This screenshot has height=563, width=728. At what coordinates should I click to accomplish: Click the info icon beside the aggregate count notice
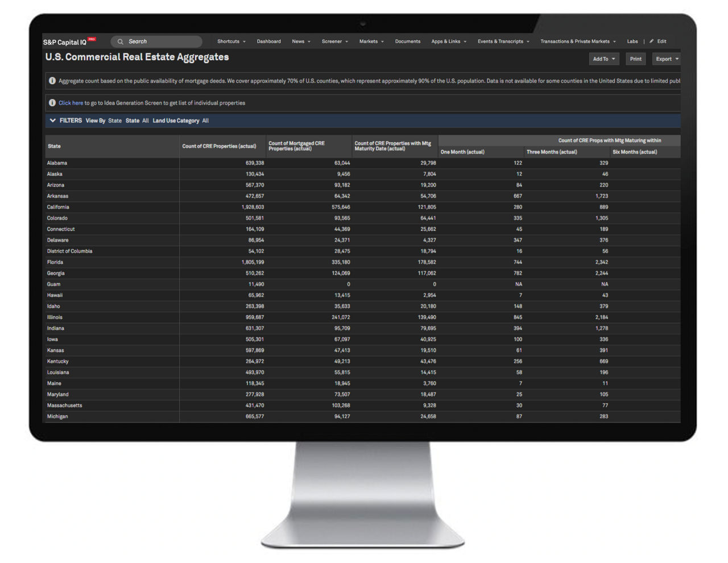tap(52, 81)
